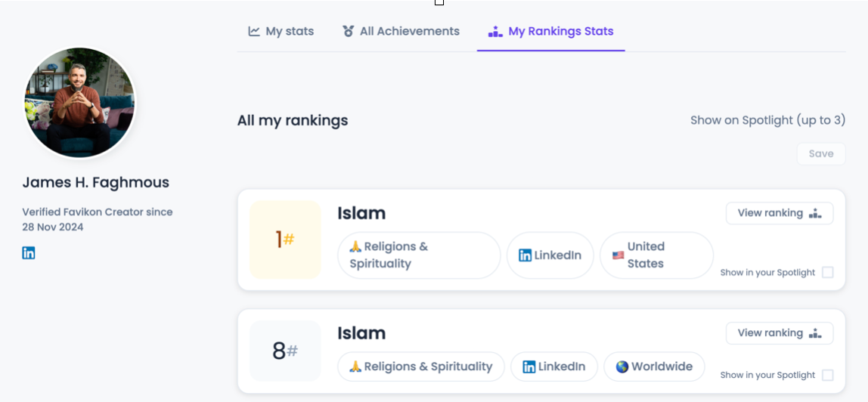Click the medal icon beside All Achievements

click(x=348, y=32)
